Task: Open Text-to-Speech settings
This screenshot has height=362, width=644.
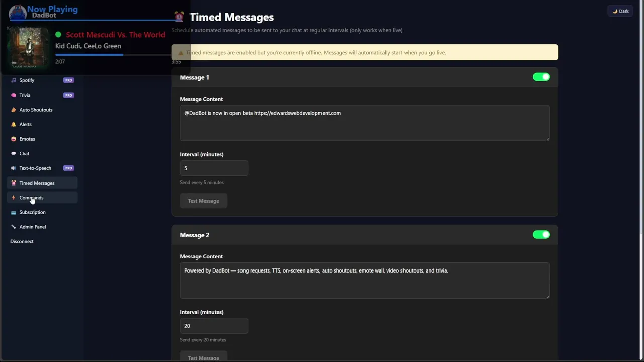Action: pyautogui.click(x=42, y=168)
